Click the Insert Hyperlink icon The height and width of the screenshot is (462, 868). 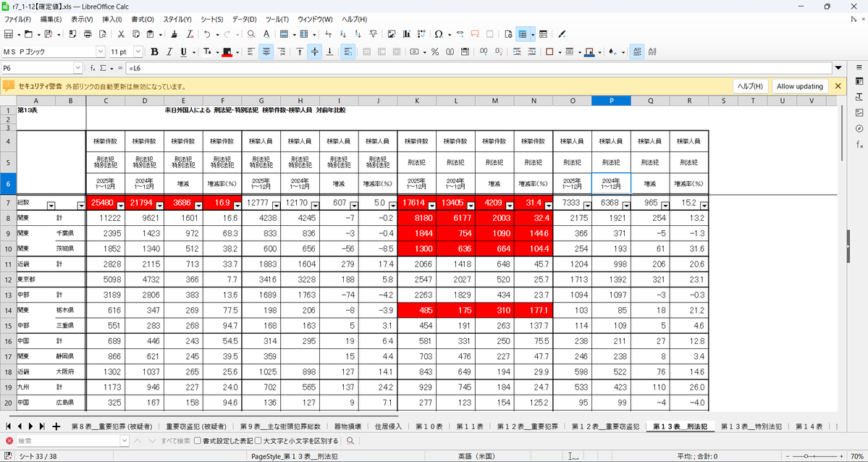460,34
